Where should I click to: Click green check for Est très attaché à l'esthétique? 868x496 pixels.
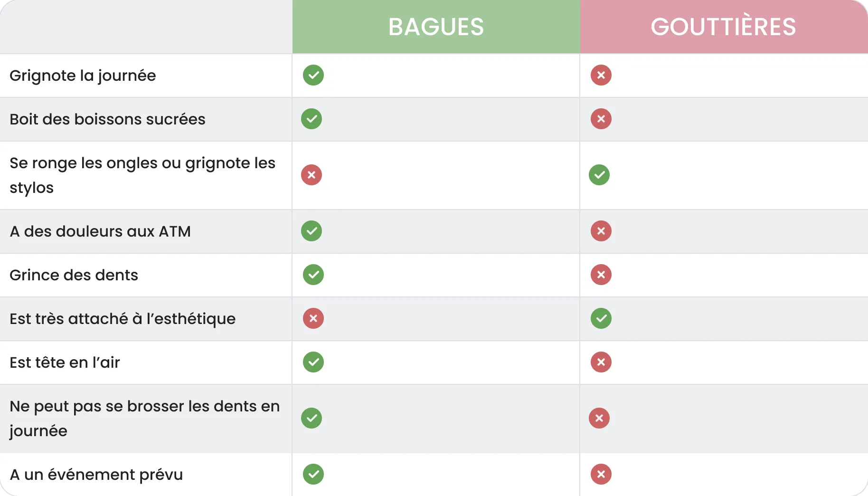coord(601,318)
